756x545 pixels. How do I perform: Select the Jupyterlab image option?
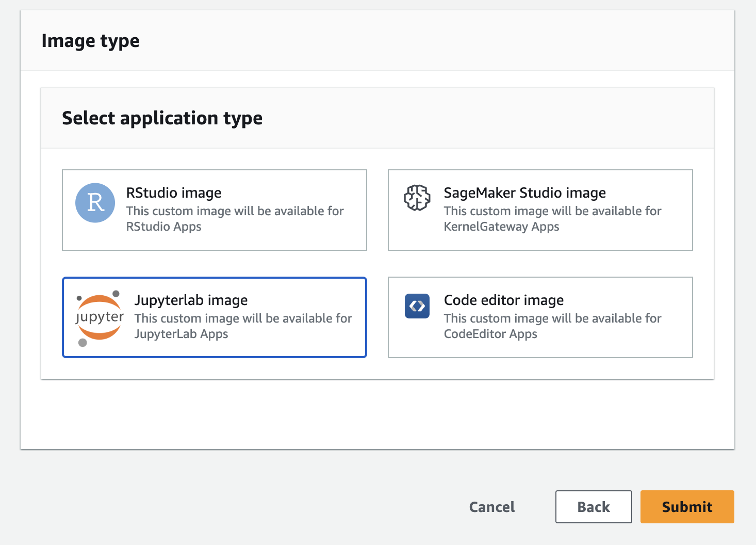tap(215, 317)
